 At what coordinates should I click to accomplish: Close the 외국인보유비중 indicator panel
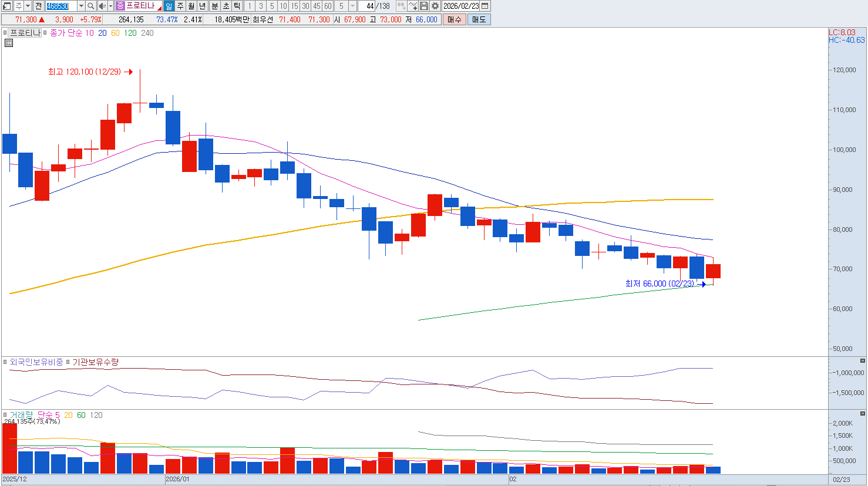coord(862,361)
